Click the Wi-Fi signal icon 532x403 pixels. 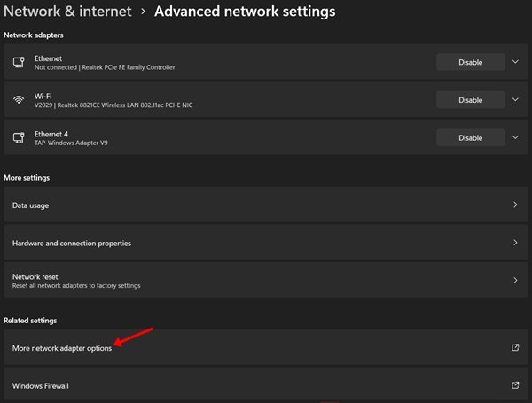(x=19, y=100)
